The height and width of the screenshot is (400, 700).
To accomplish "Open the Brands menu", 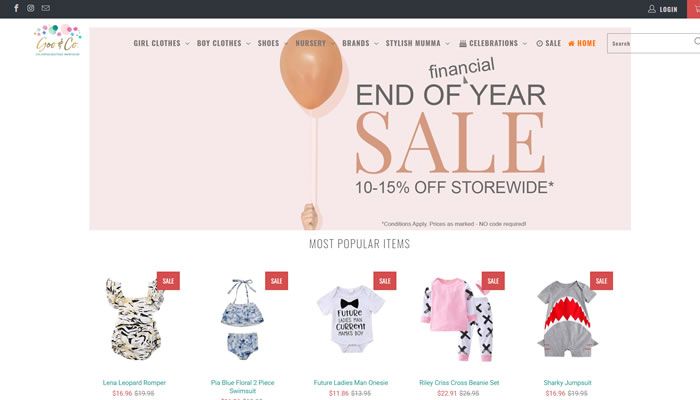I will pos(360,43).
